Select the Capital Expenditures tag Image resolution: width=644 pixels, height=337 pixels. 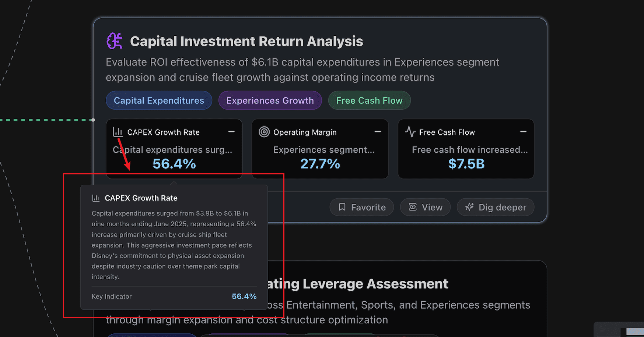(x=159, y=100)
